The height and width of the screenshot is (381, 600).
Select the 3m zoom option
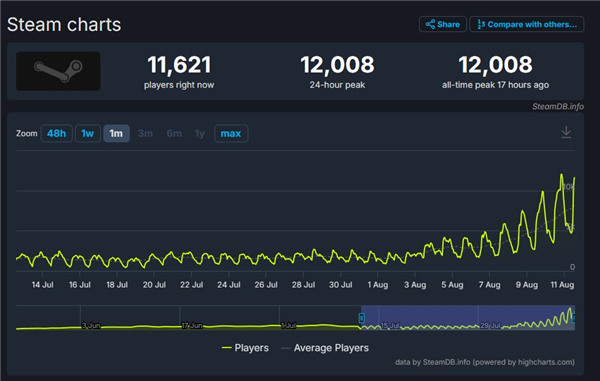click(145, 134)
